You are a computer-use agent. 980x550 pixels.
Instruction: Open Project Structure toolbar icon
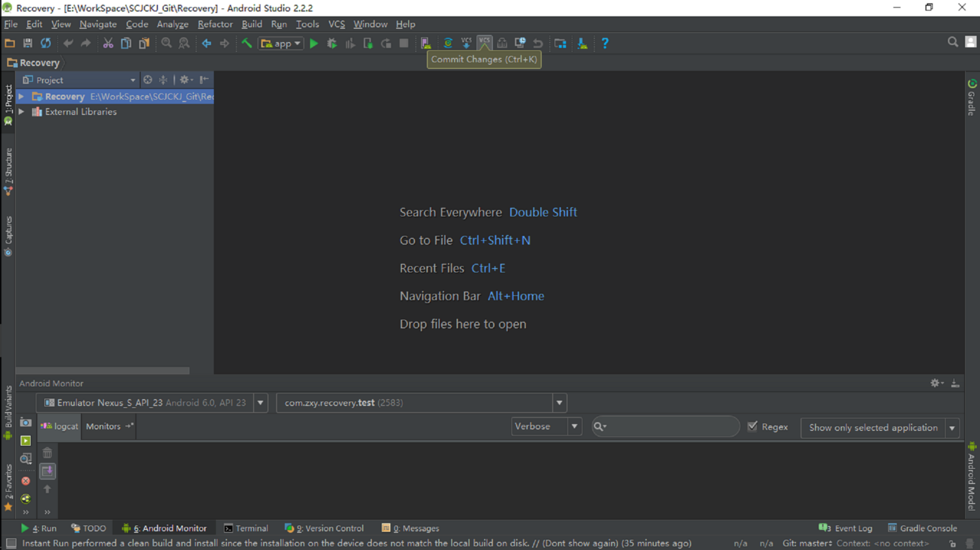tap(560, 43)
